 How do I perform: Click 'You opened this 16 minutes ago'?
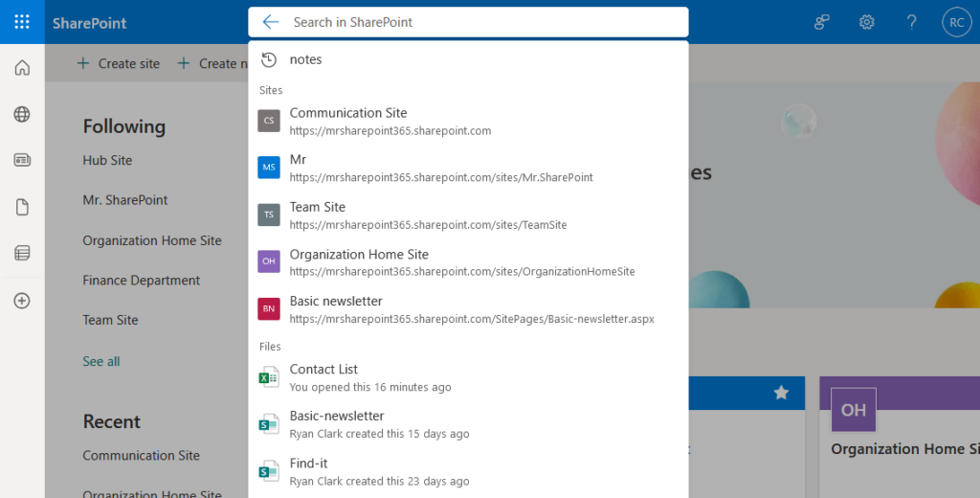click(370, 387)
